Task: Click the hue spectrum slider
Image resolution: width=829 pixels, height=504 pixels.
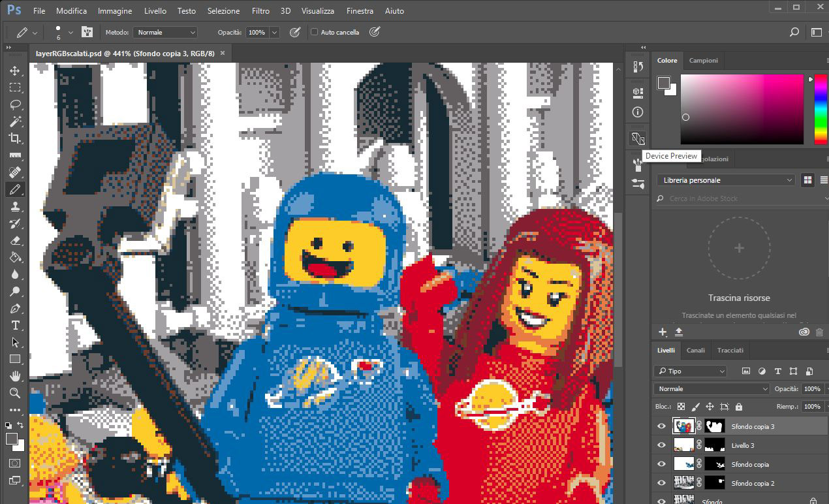Action: (820, 109)
